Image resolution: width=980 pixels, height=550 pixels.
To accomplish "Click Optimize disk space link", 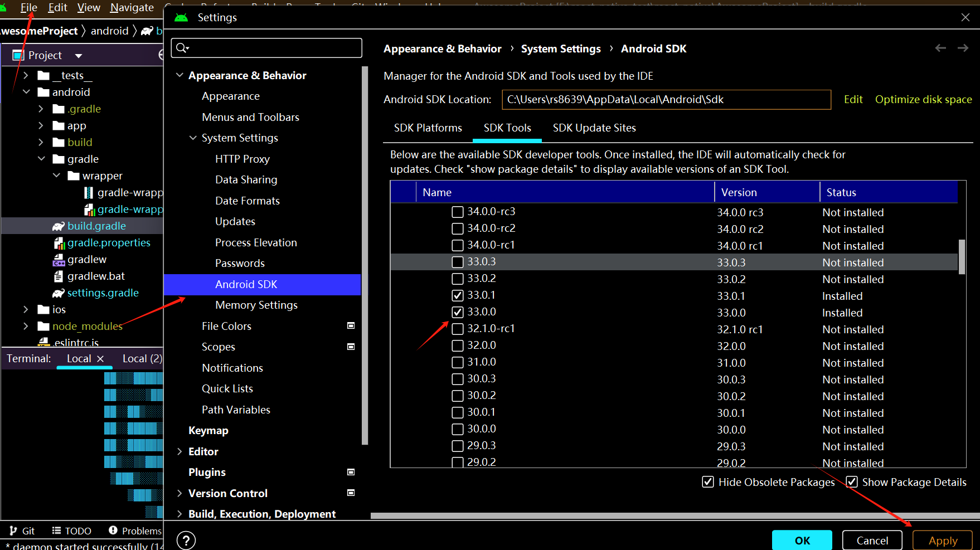I will (x=923, y=99).
